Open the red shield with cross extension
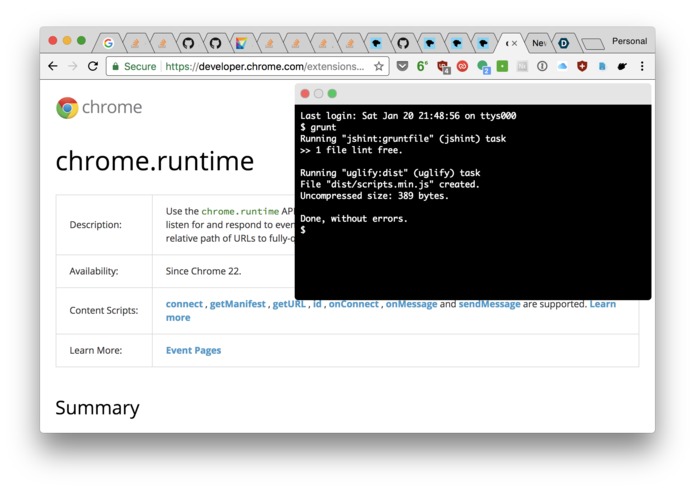 pos(582,66)
